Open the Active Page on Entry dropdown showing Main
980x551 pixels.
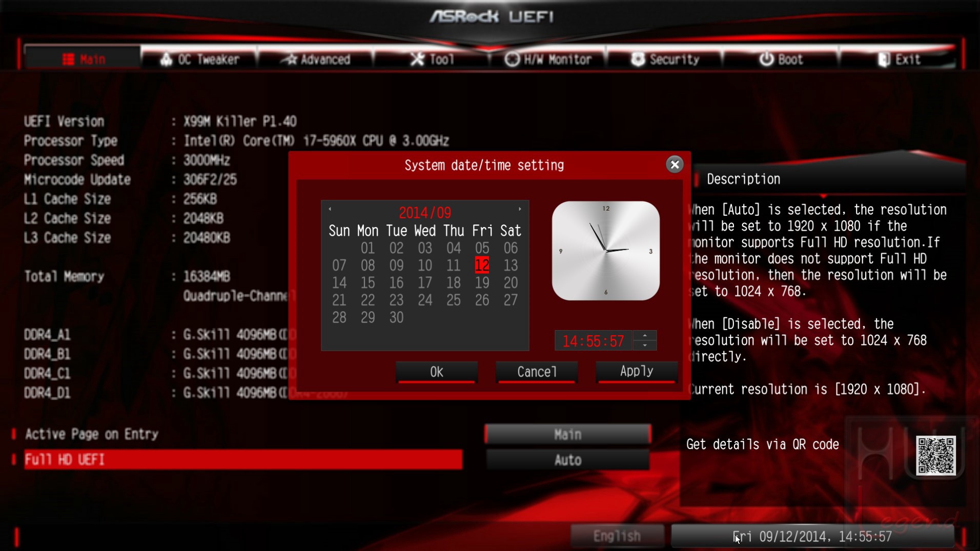pos(568,435)
